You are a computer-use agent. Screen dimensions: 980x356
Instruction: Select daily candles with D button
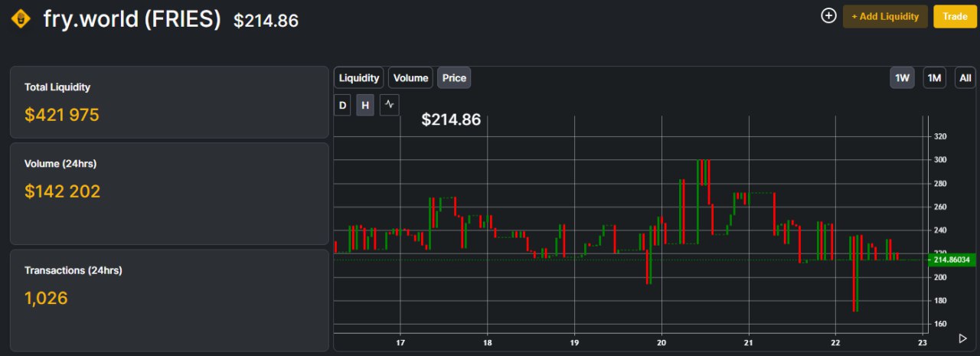(x=343, y=105)
